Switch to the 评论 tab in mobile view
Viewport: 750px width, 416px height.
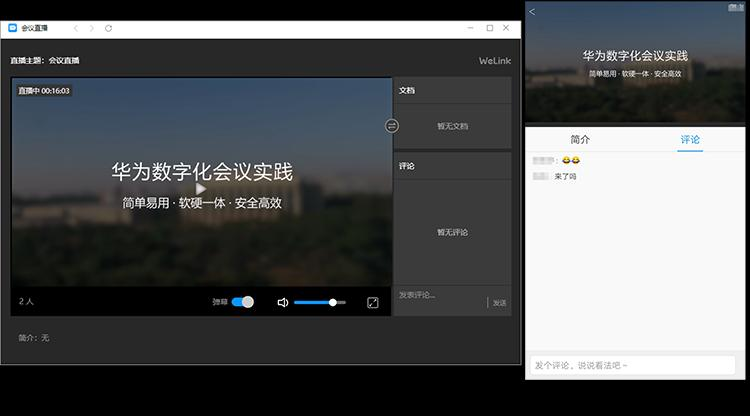690,140
